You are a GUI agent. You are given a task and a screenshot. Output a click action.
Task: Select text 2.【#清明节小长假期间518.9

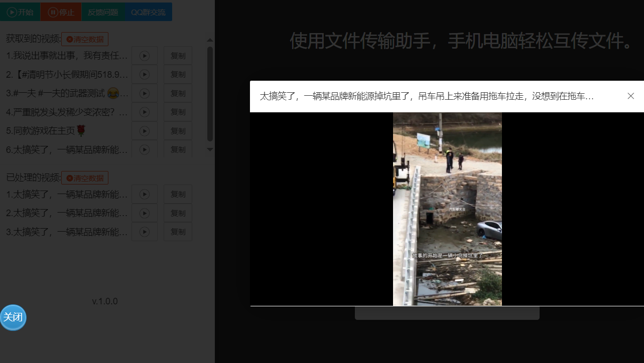coord(67,74)
